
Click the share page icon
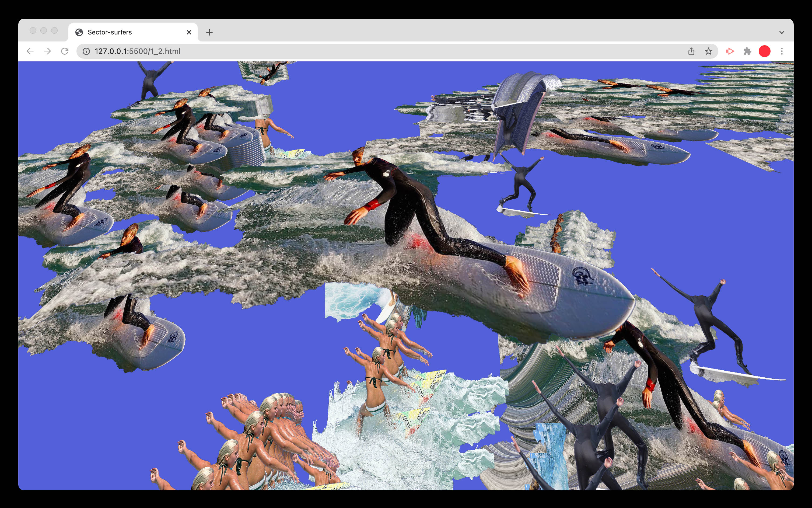pyautogui.click(x=691, y=51)
